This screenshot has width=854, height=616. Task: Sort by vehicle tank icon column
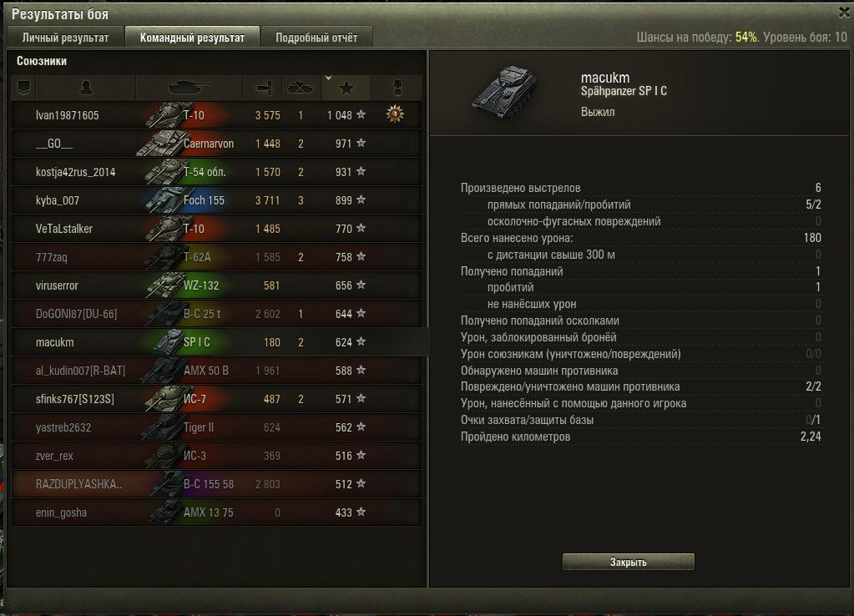(189, 88)
